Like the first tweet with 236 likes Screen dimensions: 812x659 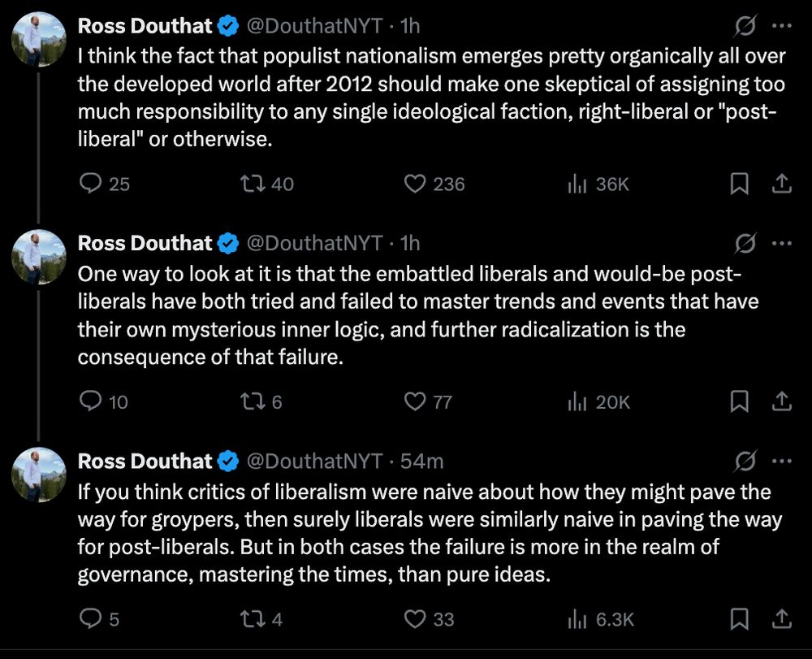coord(416,184)
